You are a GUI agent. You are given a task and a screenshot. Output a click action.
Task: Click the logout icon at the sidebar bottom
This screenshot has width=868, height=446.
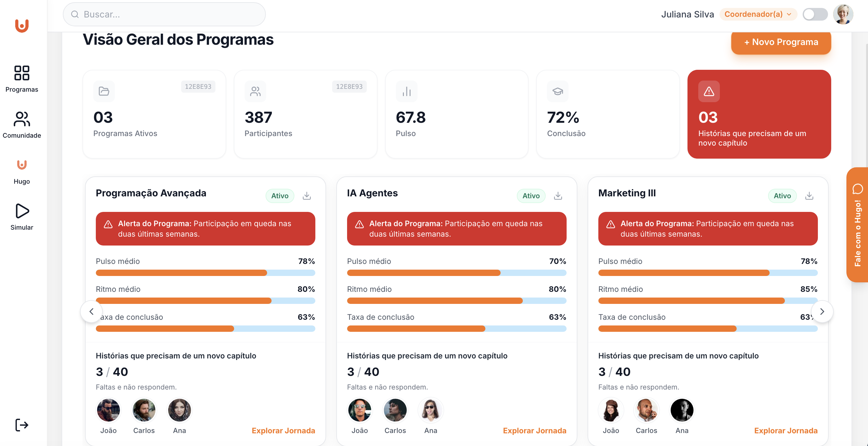(22, 425)
